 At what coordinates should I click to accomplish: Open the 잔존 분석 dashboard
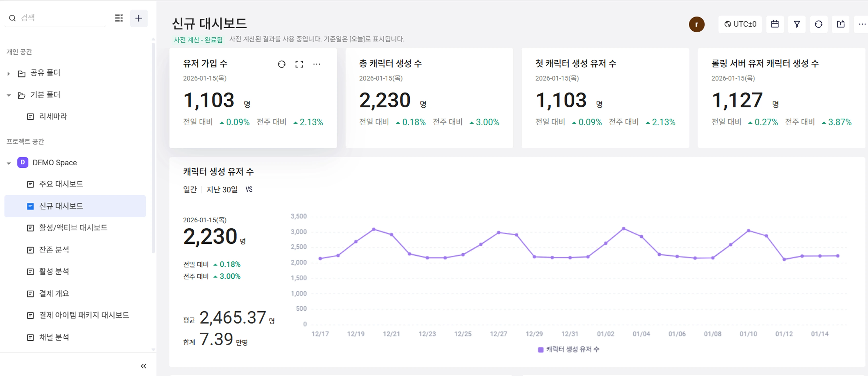pos(54,249)
